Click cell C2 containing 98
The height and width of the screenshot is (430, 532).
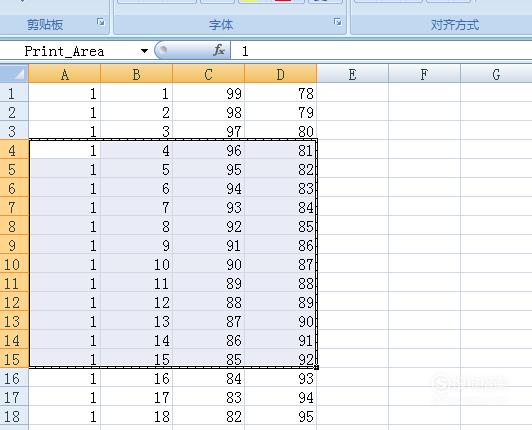click(208, 112)
